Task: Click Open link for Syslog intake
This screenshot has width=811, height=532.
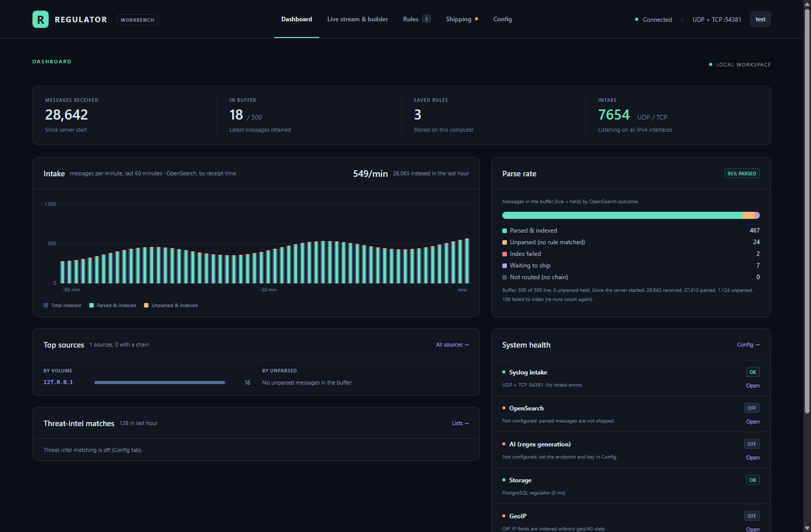Action: click(x=753, y=386)
